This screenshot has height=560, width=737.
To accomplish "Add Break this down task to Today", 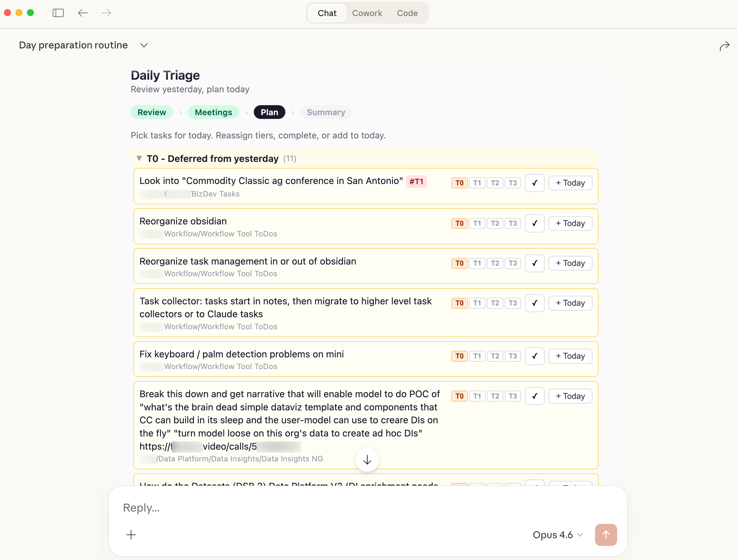I will click(570, 396).
